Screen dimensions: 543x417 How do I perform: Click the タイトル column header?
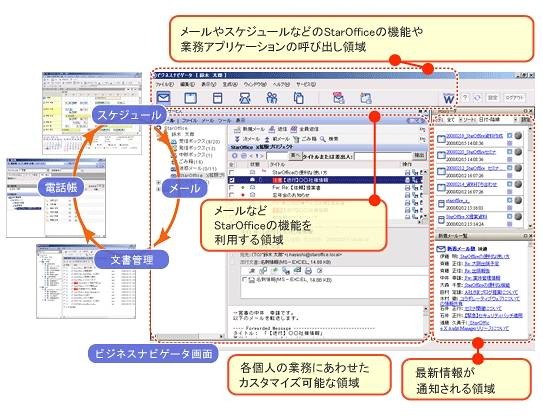pos(278,165)
